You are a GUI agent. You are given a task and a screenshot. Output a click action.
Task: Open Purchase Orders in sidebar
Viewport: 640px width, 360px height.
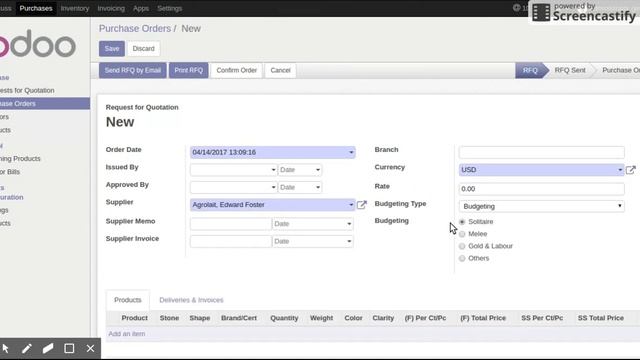pyautogui.click(x=45, y=104)
